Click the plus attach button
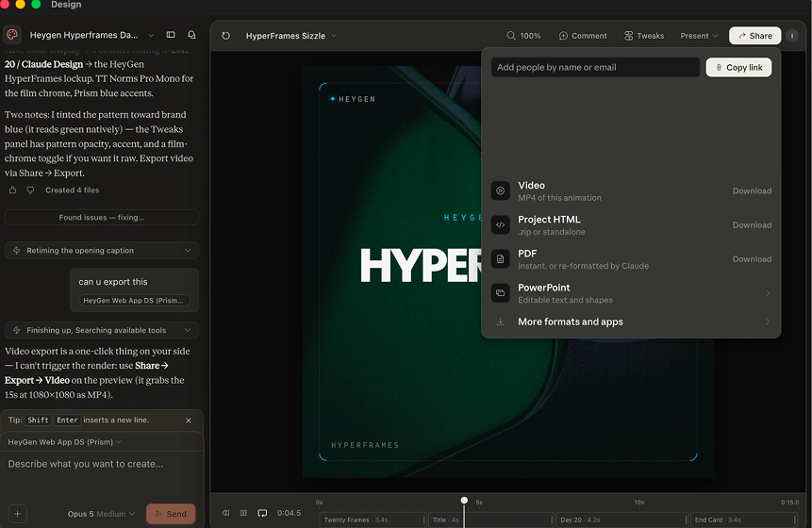 [17, 514]
